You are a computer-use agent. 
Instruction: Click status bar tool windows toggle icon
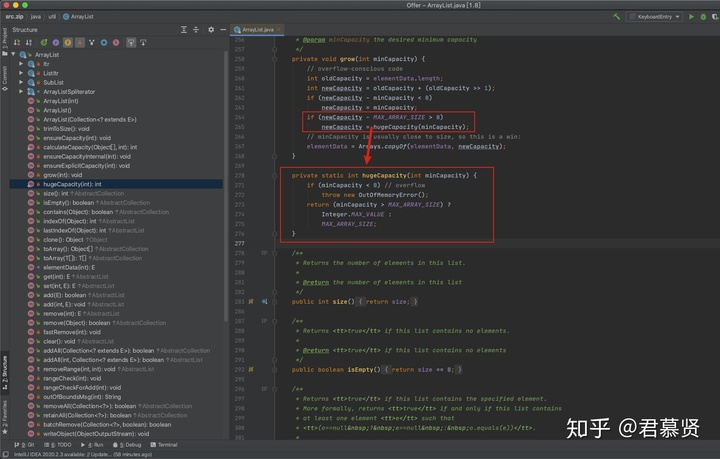click(x=6, y=454)
